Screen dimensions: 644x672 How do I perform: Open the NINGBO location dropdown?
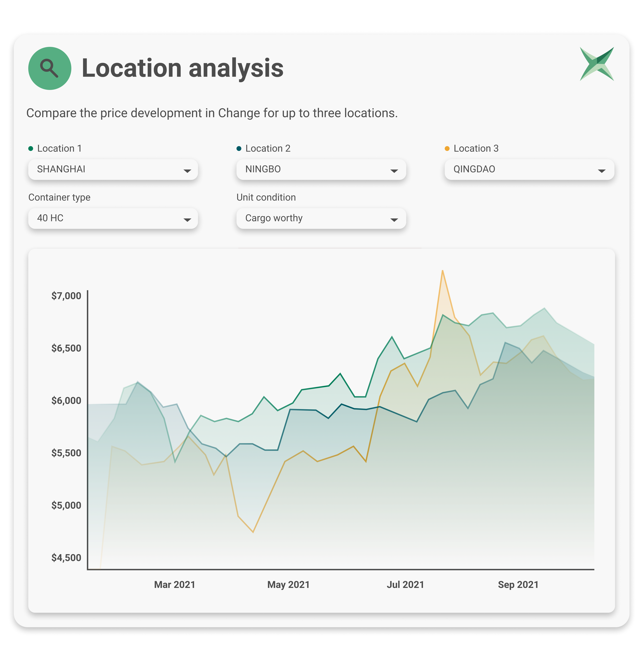click(x=321, y=169)
